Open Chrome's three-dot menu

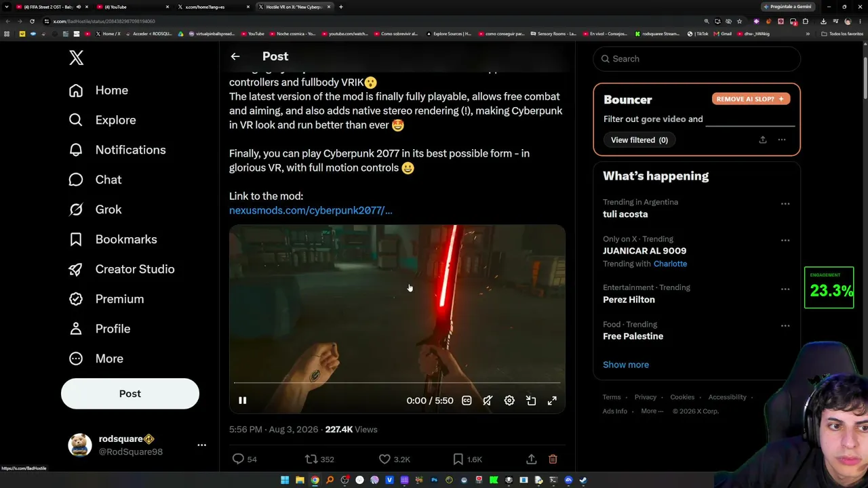point(859,21)
